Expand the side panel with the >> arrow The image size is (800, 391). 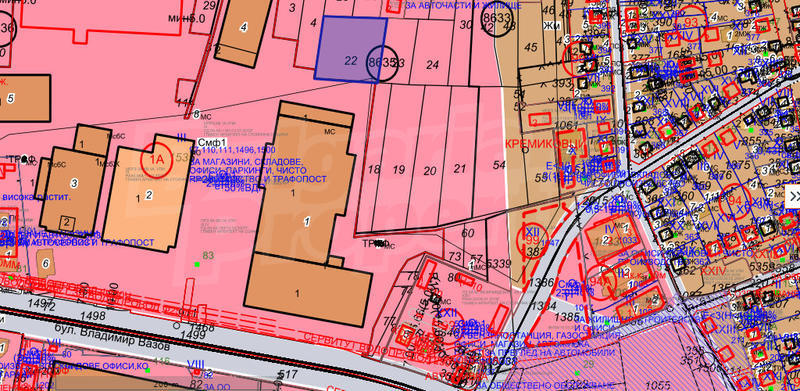pos(793,196)
